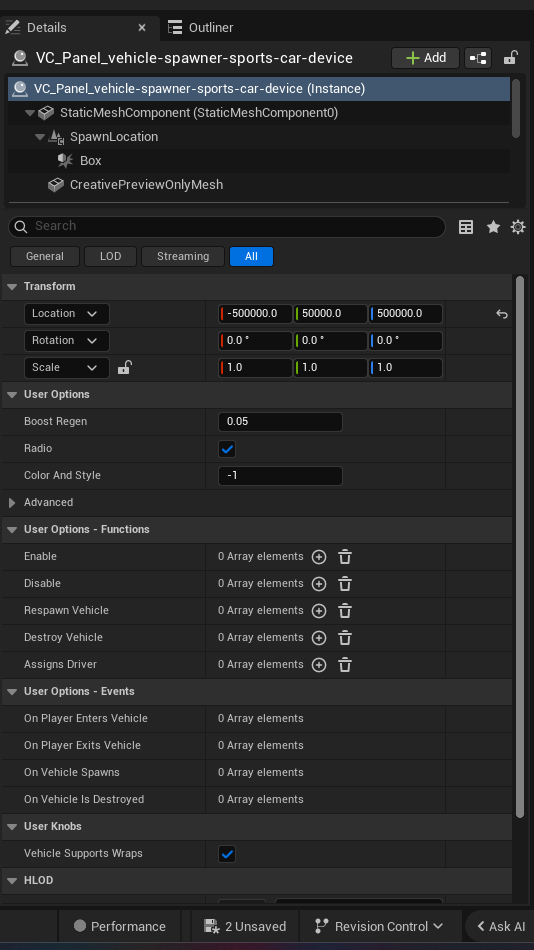Collapse User Options - Functions section
The height and width of the screenshot is (950, 534).
pyautogui.click(x=12, y=530)
